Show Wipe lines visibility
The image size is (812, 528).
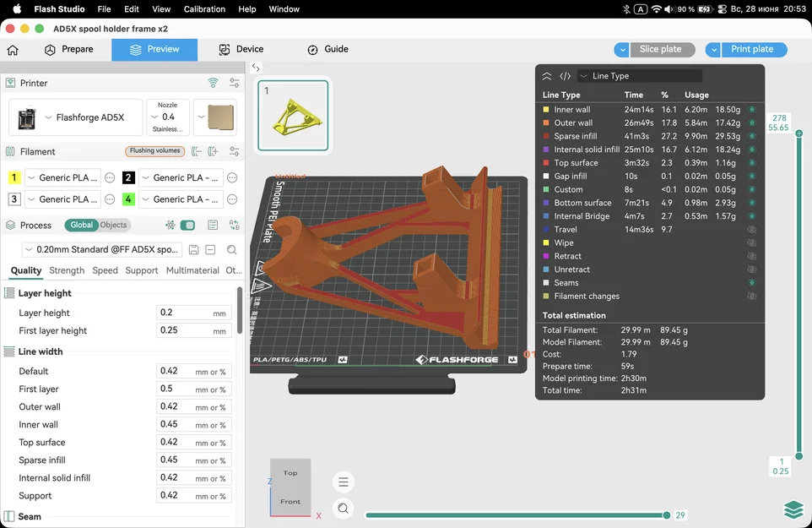coord(752,243)
